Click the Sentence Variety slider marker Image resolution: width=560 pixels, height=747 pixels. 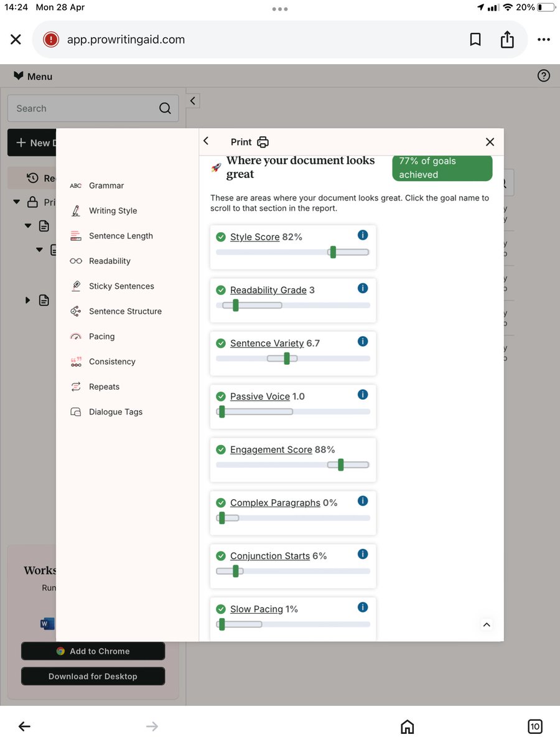point(286,359)
